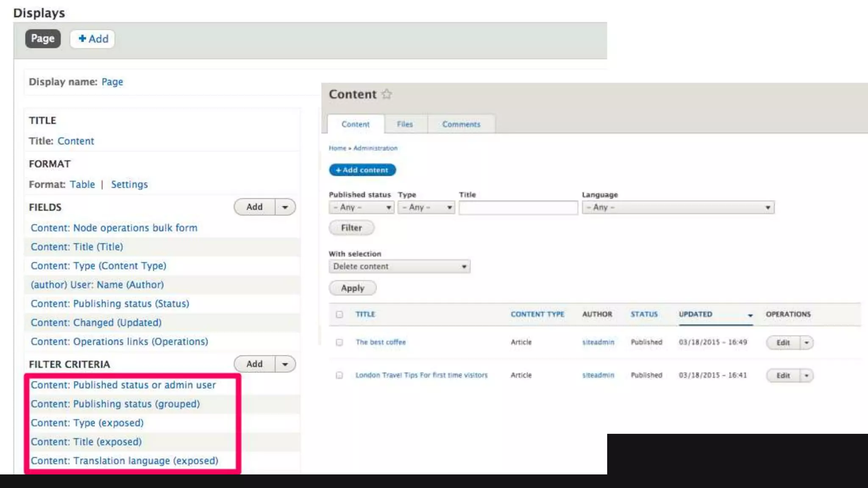868x488 pixels.
Task: Open the Language filter dropdown
Action: (678, 208)
